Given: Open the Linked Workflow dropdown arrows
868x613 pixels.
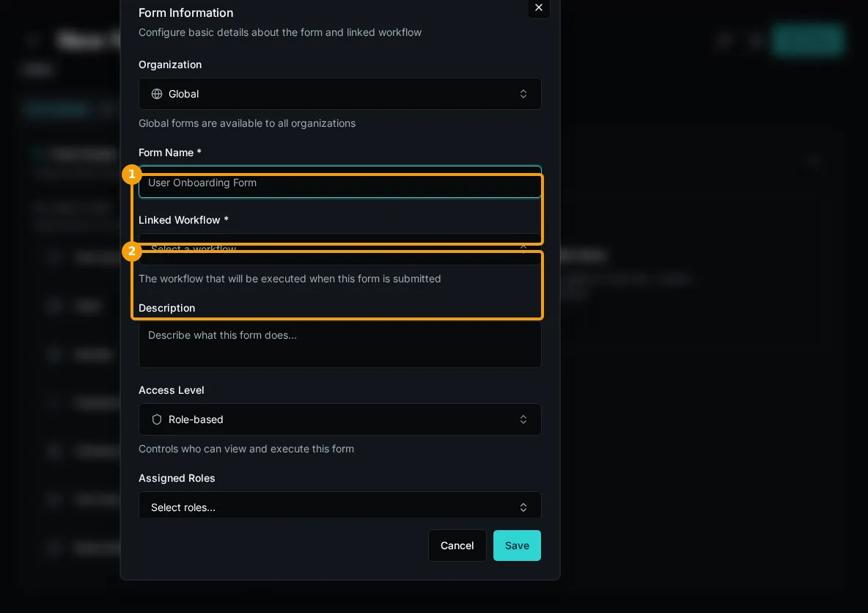Looking at the screenshot, I should click(523, 249).
